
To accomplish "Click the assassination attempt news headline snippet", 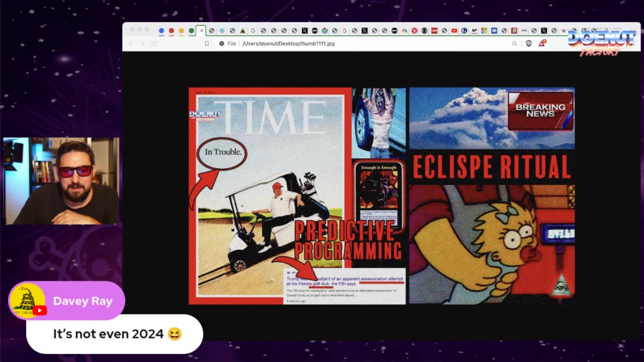I will pos(345,281).
